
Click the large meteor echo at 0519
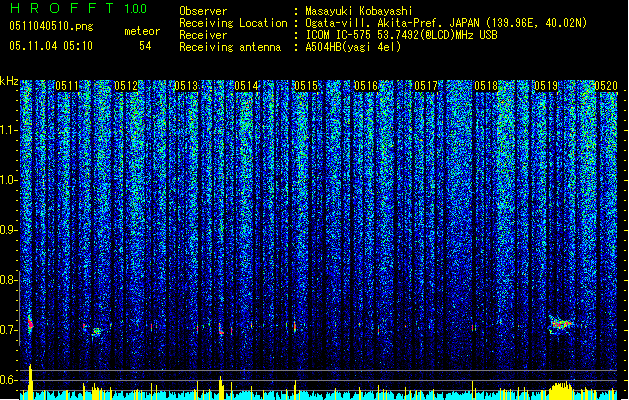[x=561, y=324]
